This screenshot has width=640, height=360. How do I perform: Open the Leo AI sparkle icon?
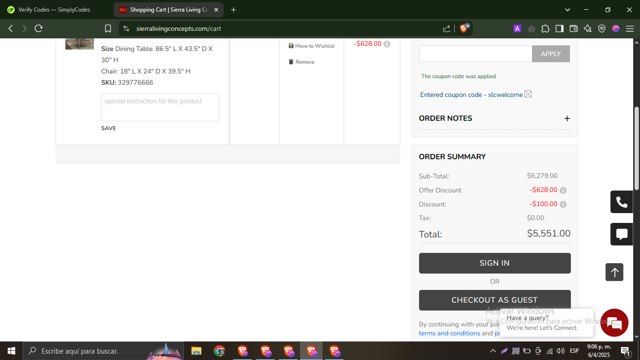coord(588,29)
